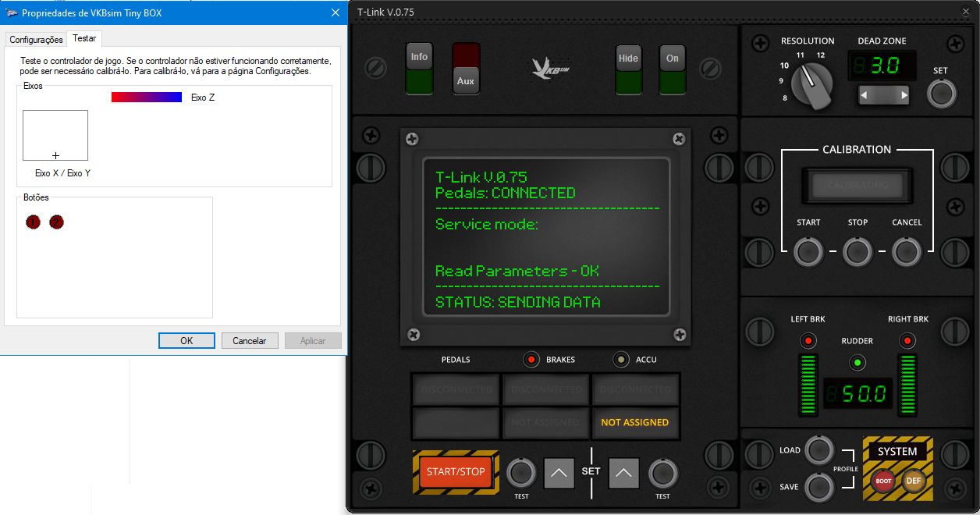Click Cancelar in the properties dialog
The width and height of the screenshot is (980, 515).
250,341
